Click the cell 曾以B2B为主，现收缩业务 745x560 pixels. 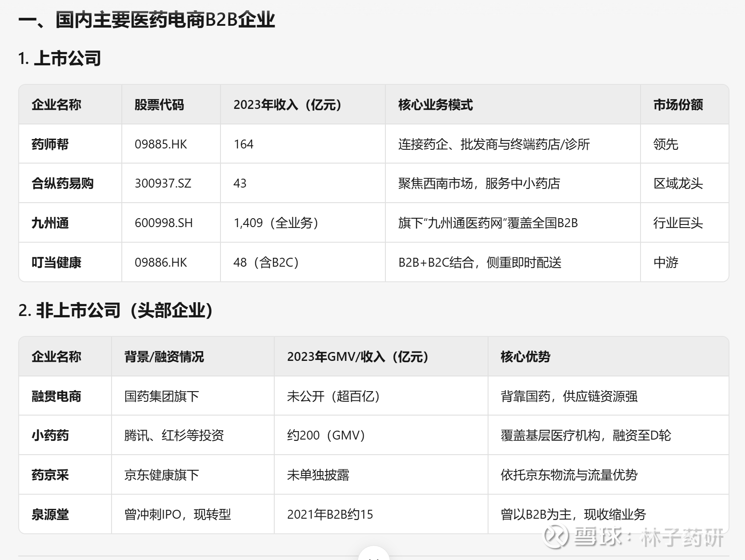coord(573,514)
